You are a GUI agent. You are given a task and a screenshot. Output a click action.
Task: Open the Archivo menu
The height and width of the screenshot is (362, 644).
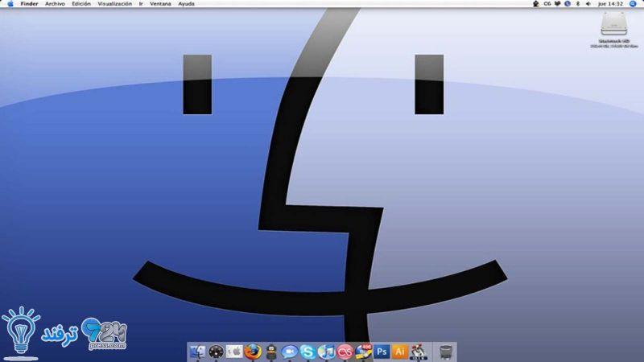point(55,4)
